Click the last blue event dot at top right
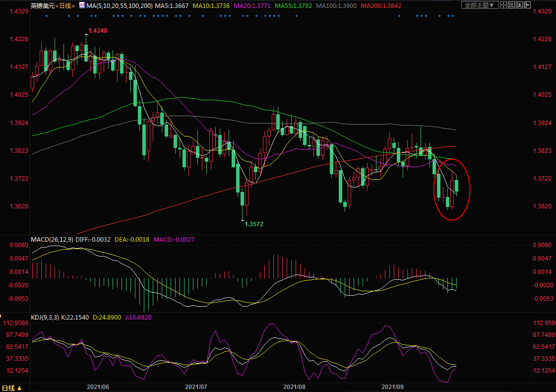 [x=453, y=16]
